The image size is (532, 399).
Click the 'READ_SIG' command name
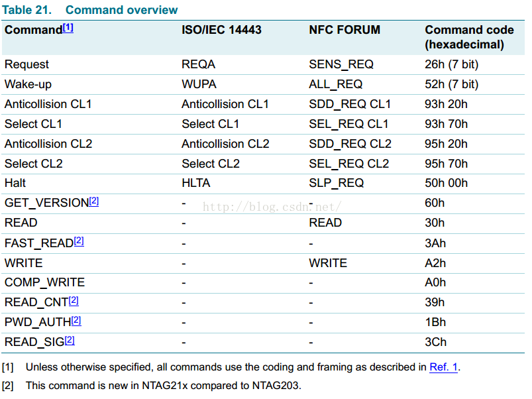[34, 343]
